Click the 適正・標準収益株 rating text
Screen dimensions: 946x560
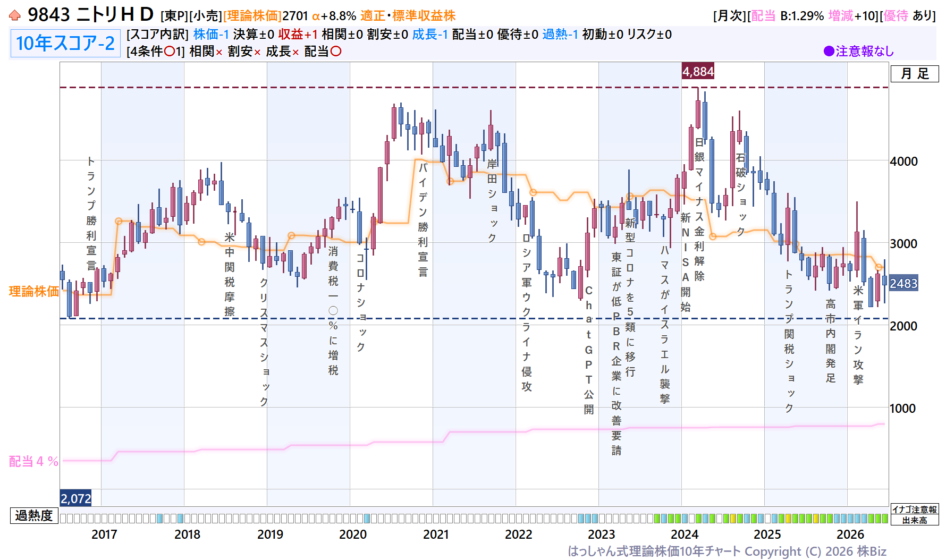[408, 16]
